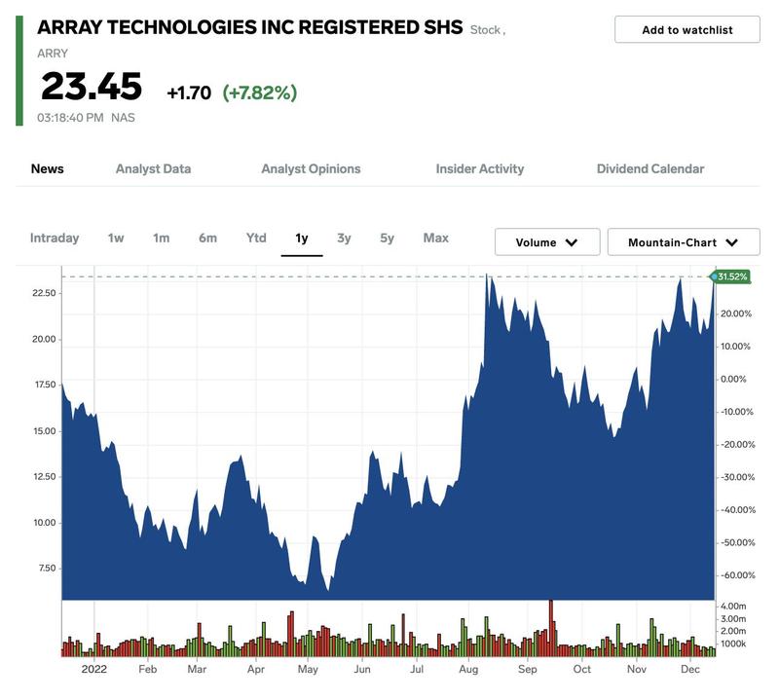Viewport: 779px width, 700px height.
Task: Open the News tab
Action: tap(47, 168)
